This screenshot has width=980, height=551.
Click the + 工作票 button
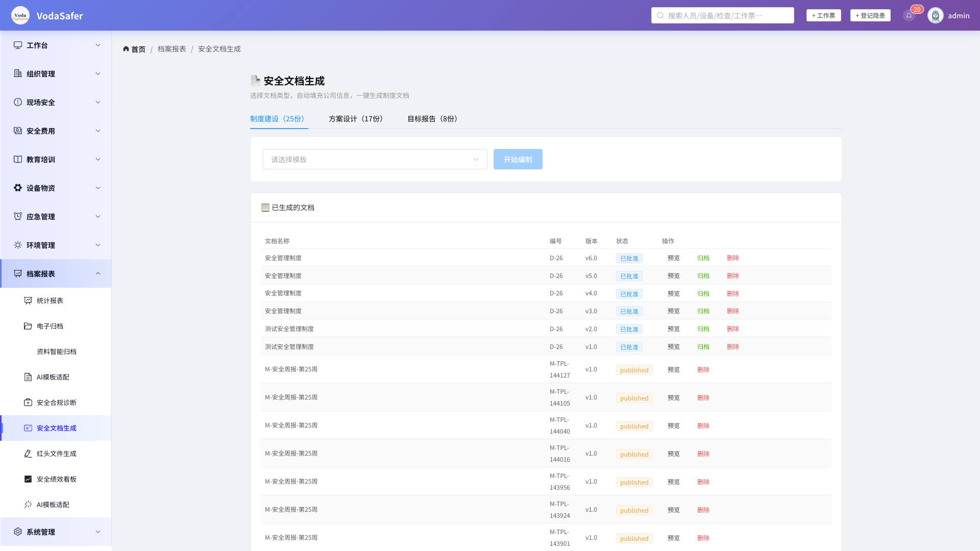coord(823,15)
